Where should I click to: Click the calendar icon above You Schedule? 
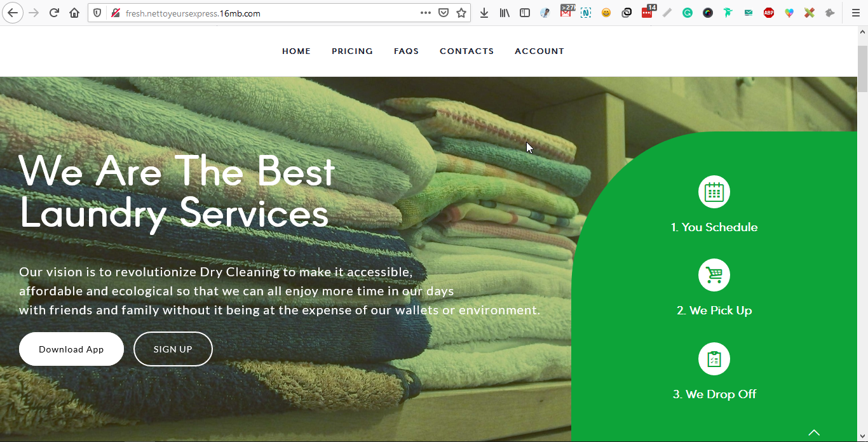tap(714, 192)
